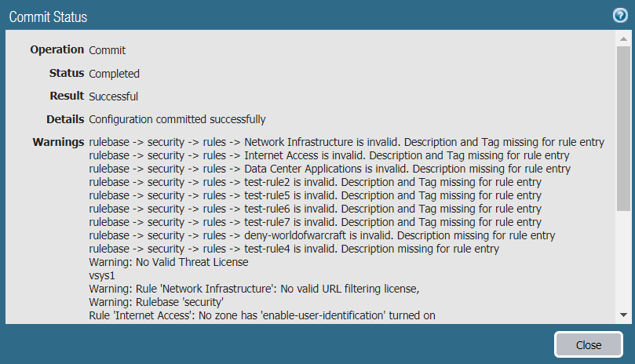Screen dimensions: 635x364
Task: Click the Warnings label
Action: coord(58,142)
